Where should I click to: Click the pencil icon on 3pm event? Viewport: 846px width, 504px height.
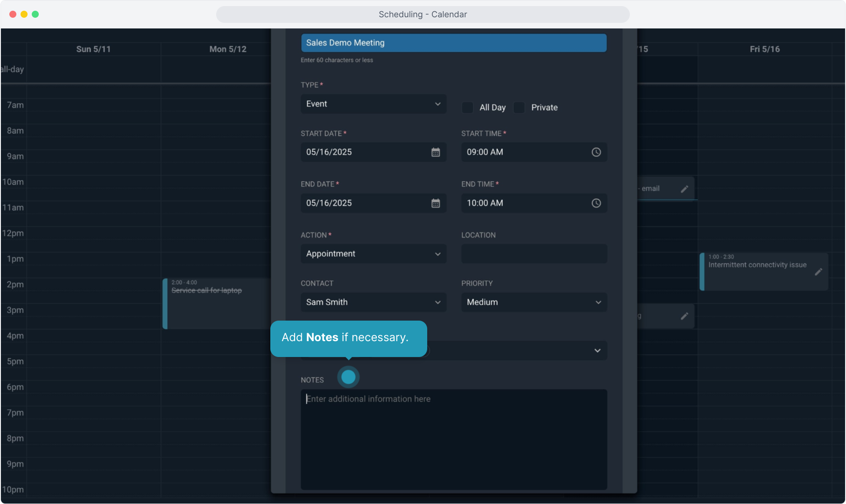pyautogui.click(x=684, y=316)
